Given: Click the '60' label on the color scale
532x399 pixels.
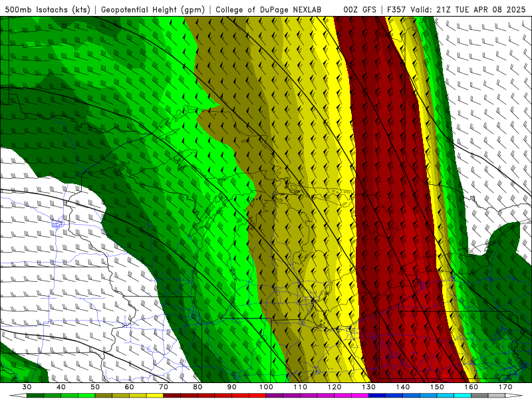Looking at the screenshot, I should [129, 387].
